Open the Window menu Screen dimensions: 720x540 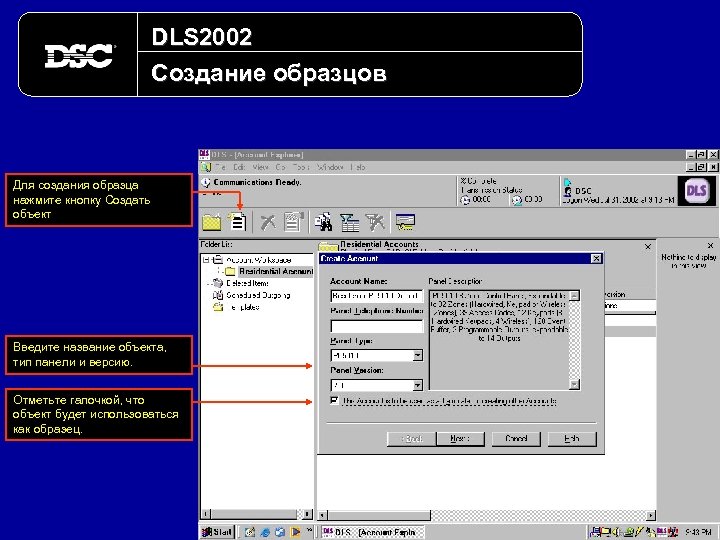coord(330,167)
